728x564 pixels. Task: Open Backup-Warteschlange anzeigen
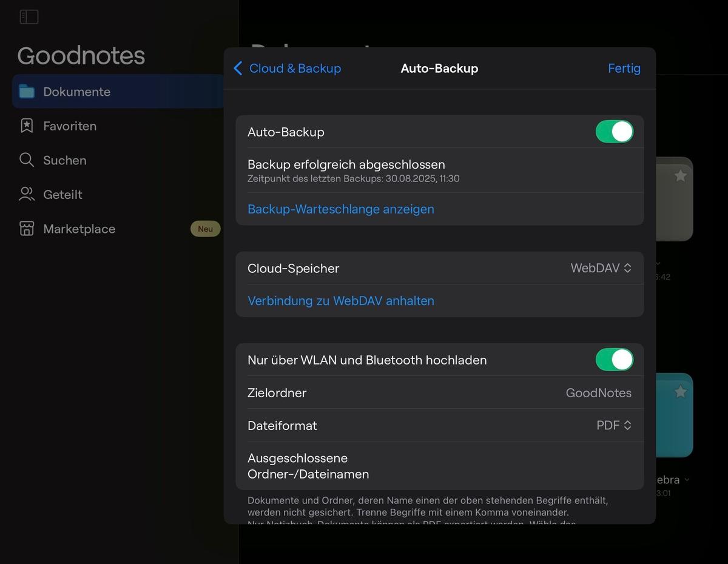[x=341, y=209]
